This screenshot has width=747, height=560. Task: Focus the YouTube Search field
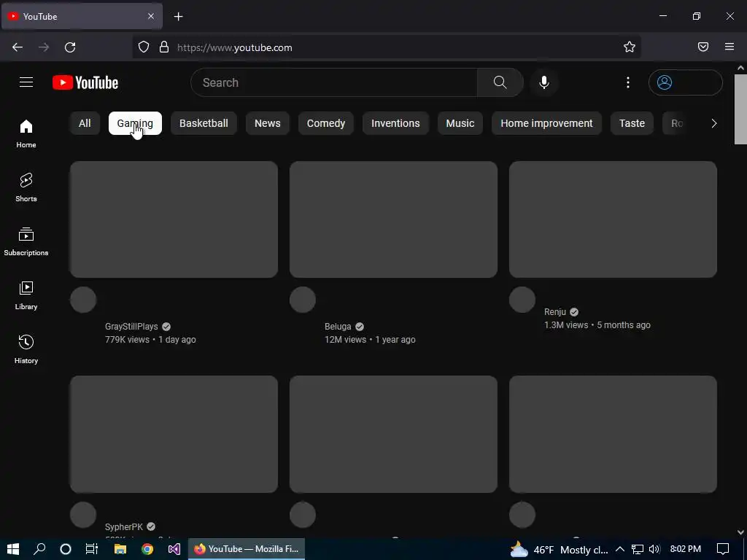point(334,82)
